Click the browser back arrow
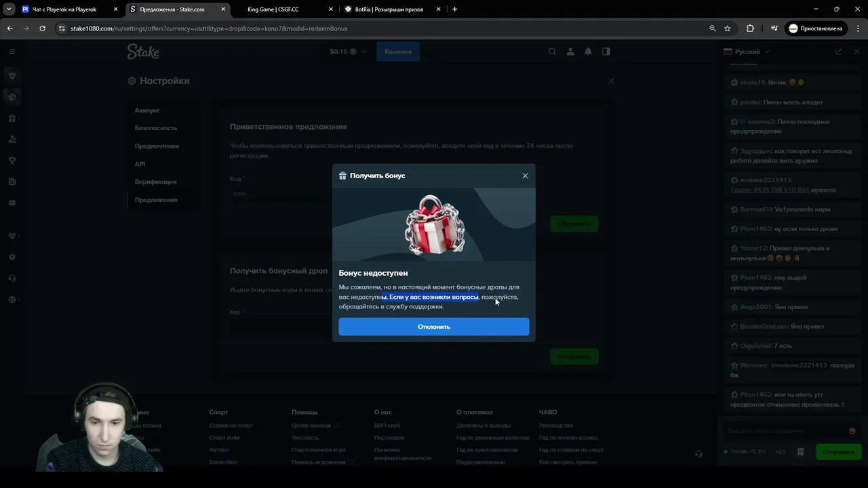 pyautogui.click(x=9, y=28)
